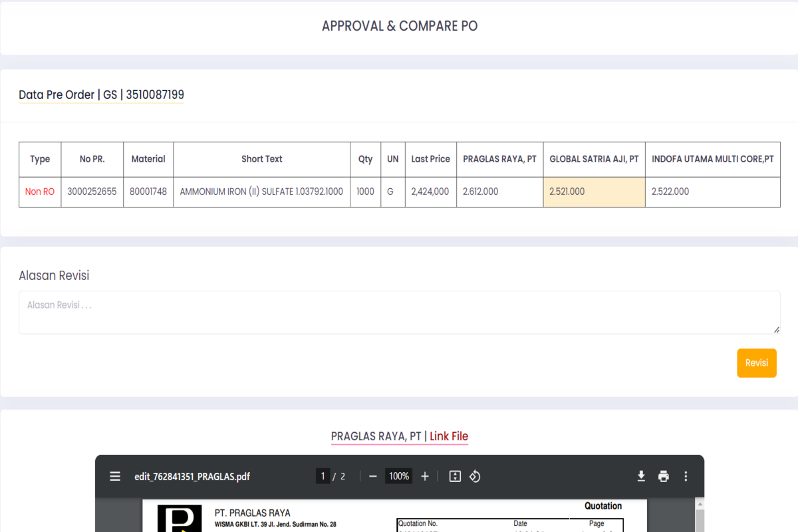Viewport: 798px width, 532px height.
Task: Click the Revisi button
Action: point(756,363)
